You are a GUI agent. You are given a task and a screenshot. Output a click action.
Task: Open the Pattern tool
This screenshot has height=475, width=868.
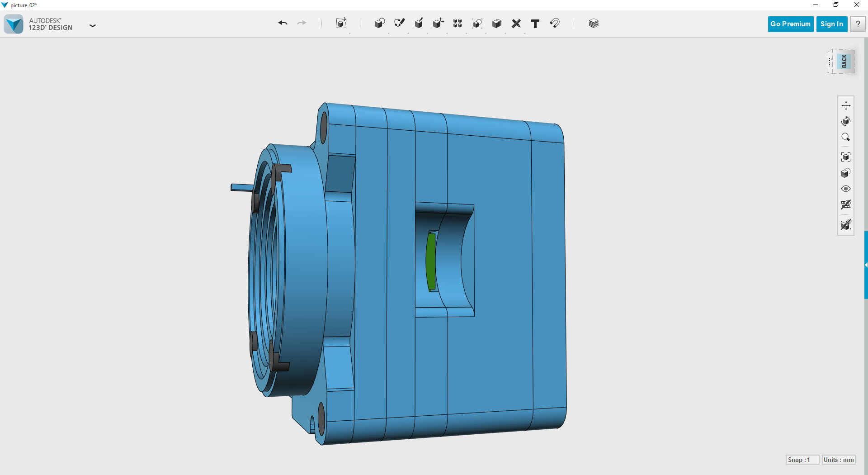coord(457,23)
